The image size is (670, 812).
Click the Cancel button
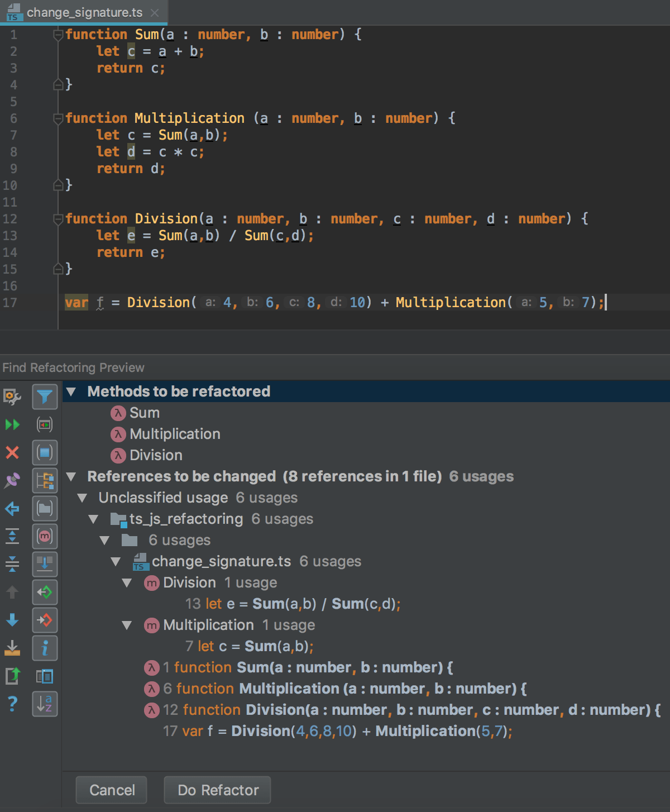pos(112,790)
